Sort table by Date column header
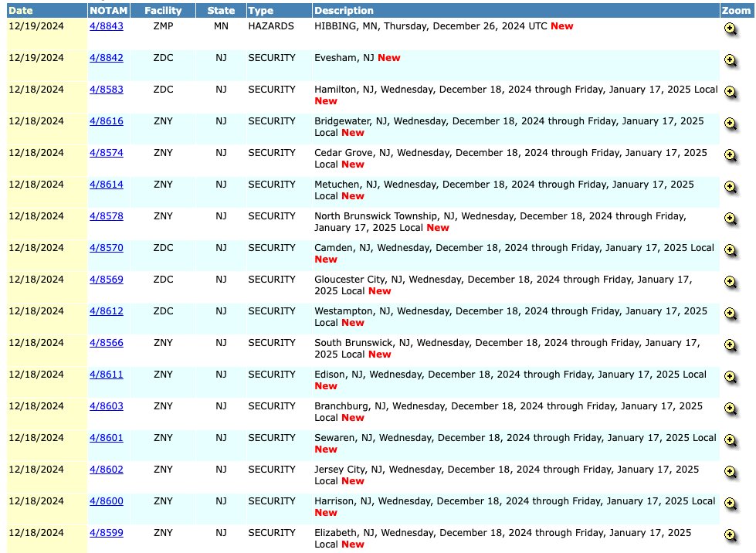Viewport: 756px width, 553px height. coord(21,11)
